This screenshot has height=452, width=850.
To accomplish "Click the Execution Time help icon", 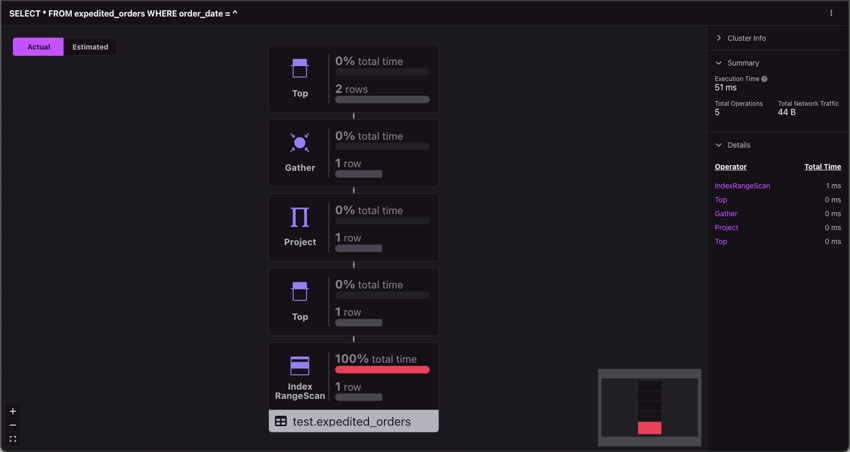I will pyautogui.click(x=764, y=79).
